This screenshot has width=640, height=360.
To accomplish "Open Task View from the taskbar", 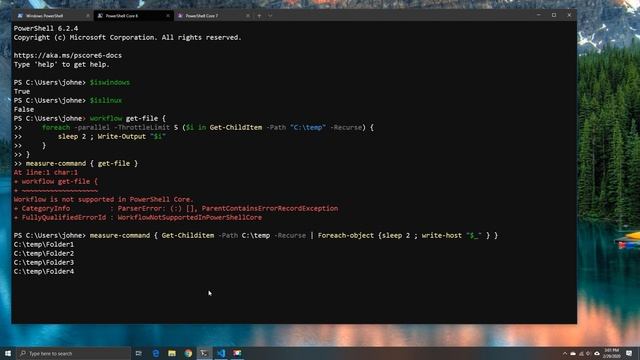I will pos(138,353).
